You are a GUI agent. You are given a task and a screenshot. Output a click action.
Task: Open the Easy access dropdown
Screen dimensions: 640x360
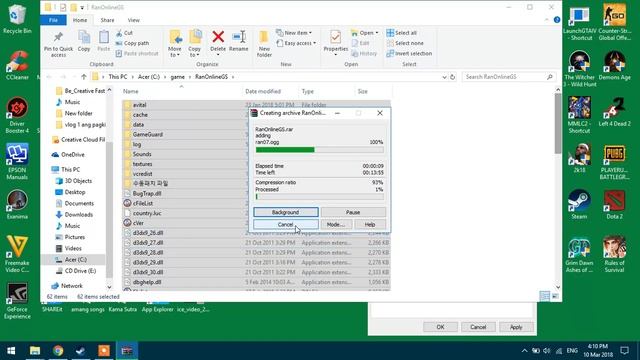(296, 43)
